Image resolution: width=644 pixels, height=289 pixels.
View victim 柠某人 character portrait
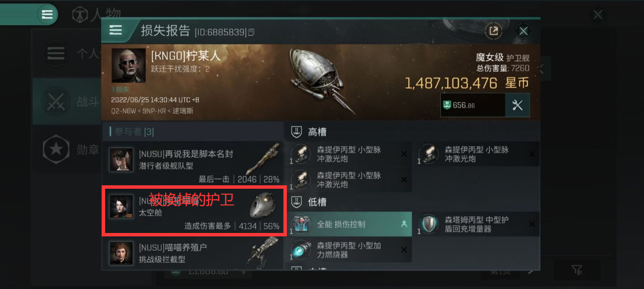click(129, 65)
